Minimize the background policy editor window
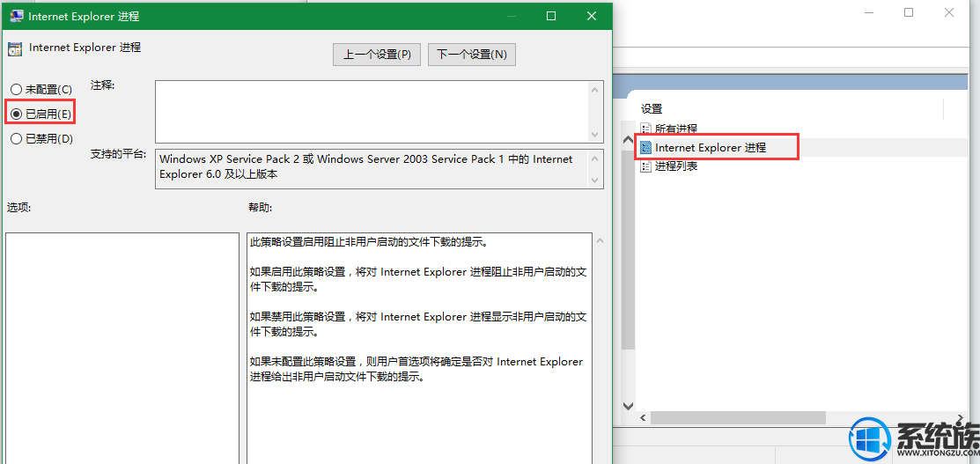The height and width of the screenshot is (464, 980). pyautogui.click(x=870, y=12)
